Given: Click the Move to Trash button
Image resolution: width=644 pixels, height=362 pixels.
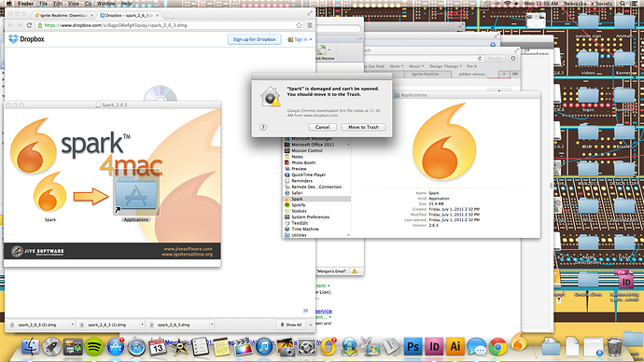Looking at the screenshot, I should click(363, 127).
